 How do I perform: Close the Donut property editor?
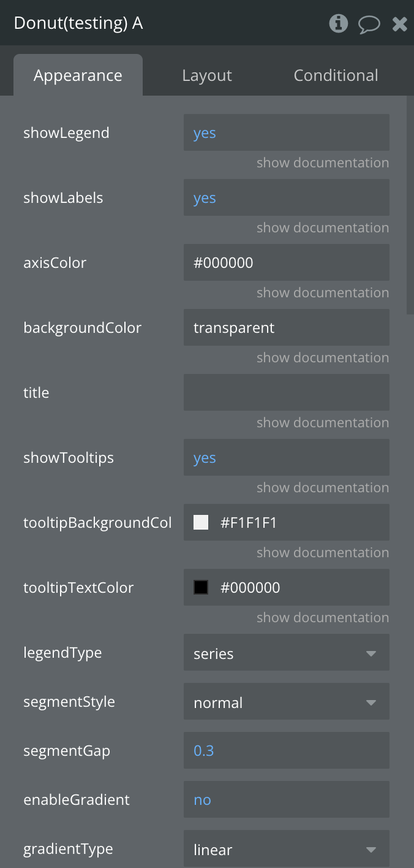[x=400, y=24]
